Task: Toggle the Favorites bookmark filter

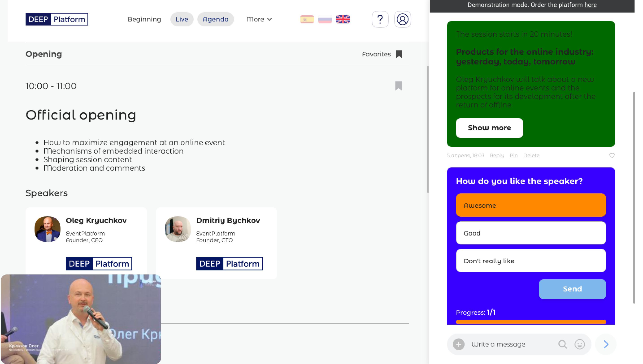Action: click(x=399, y=54)
